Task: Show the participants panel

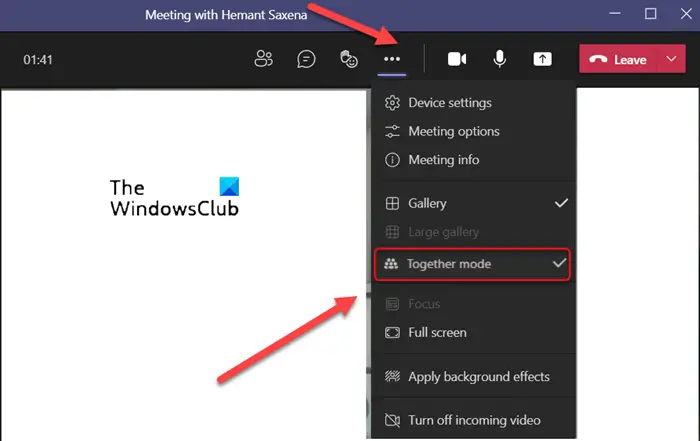Action: click(x=263, y=59)
